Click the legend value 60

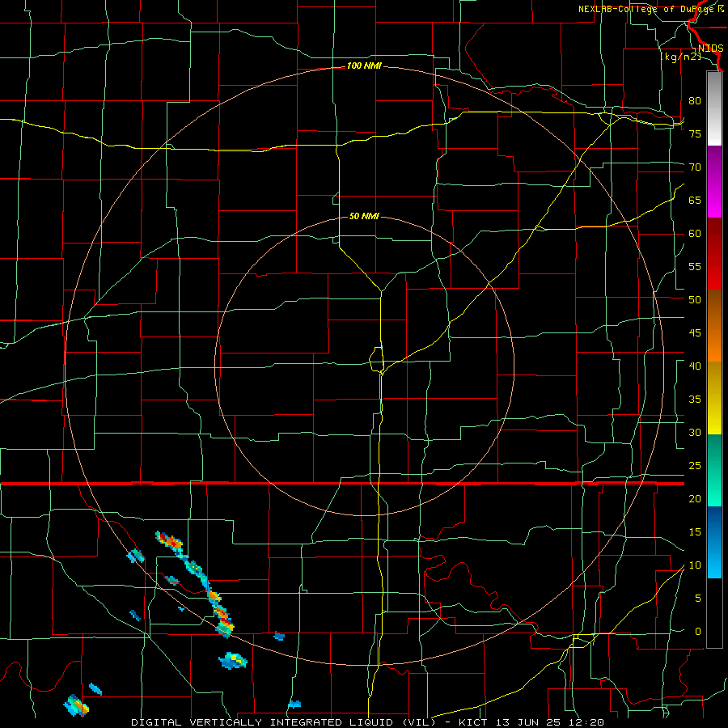coord(695,234)
